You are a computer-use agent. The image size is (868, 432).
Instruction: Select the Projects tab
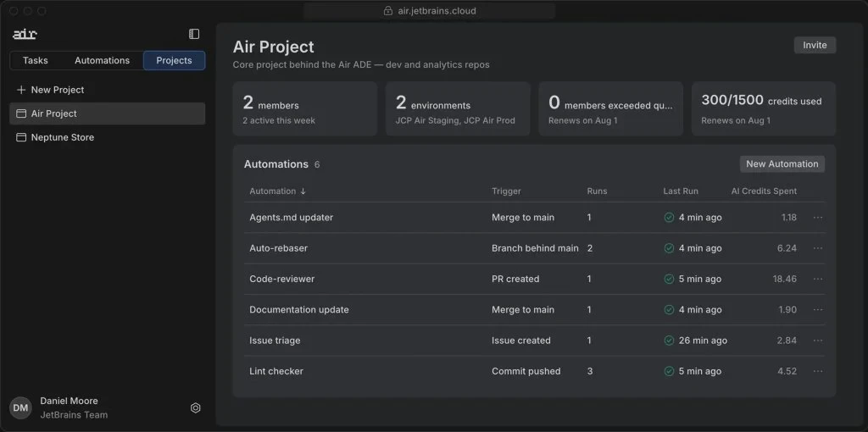pos(174,60)
